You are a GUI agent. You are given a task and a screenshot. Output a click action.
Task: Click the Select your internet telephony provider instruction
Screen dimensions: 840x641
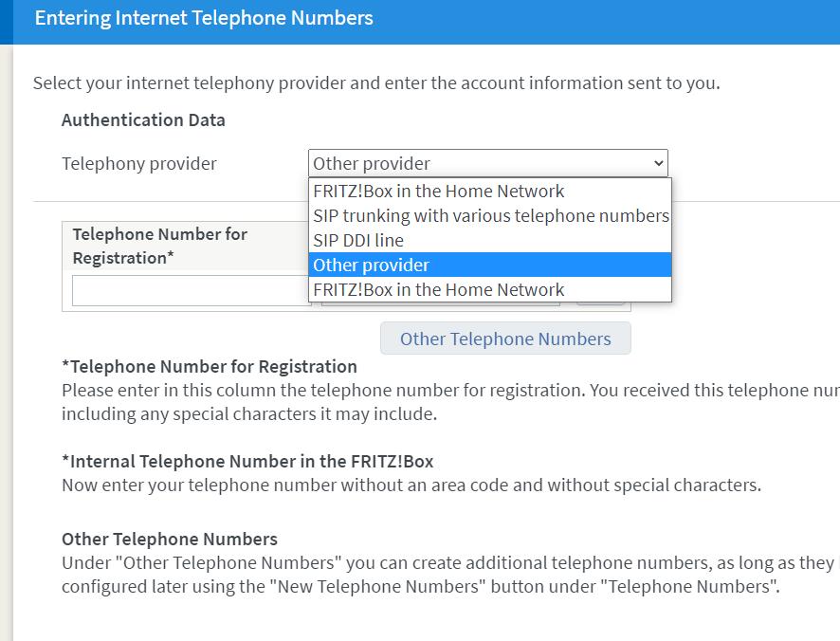[x=376, y=82]
